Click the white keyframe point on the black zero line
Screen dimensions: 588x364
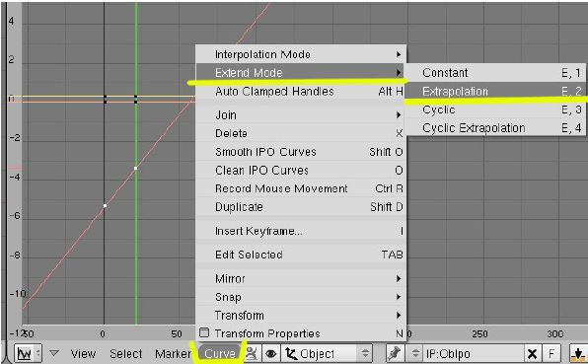[x=105, y=205]
